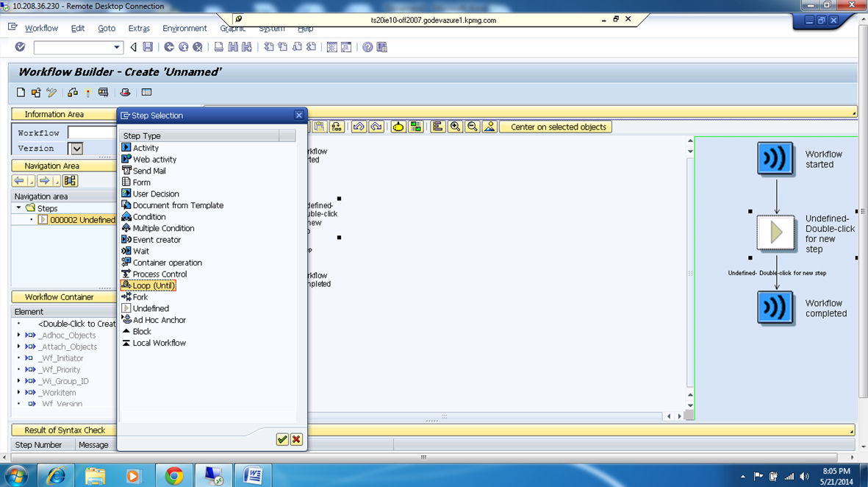
Task: Click the Save icon in the standard toolbar
Action: click(x=148, y=46)
